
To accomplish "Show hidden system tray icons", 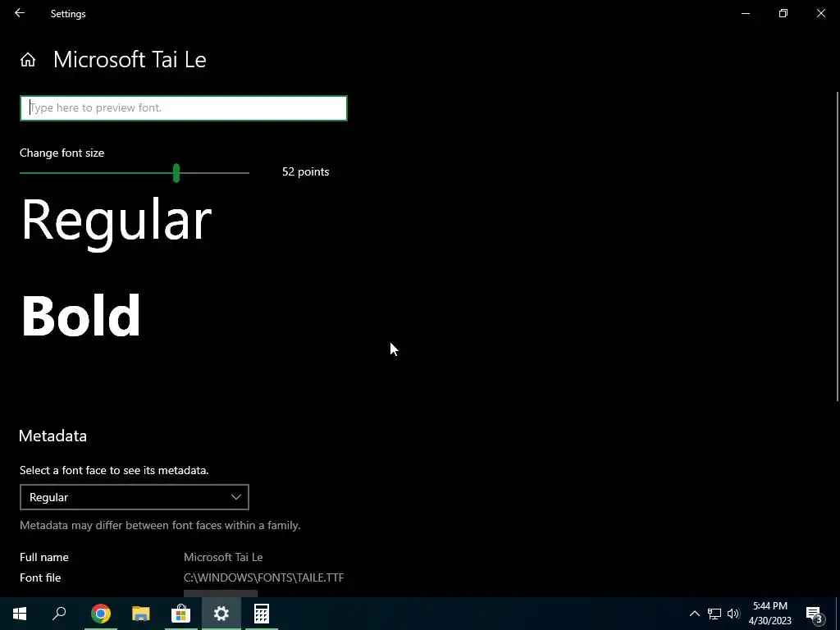I will click(x=694, y=614).
